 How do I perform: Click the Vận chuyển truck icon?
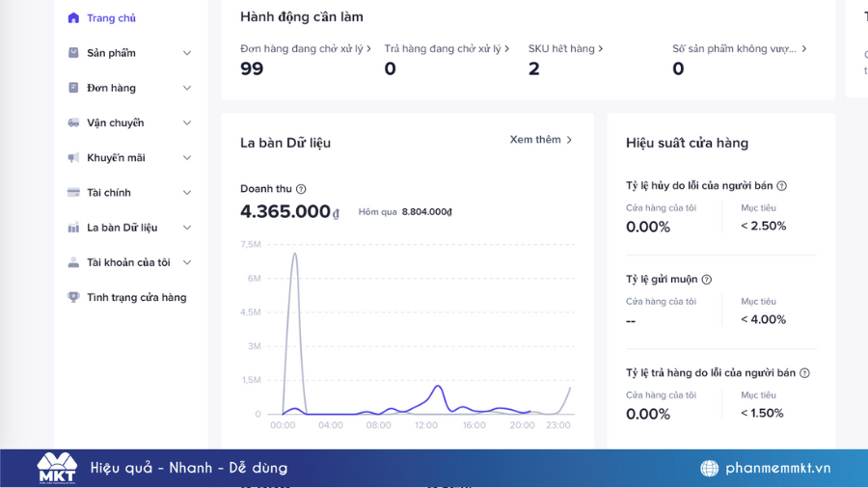pos(73,122)
